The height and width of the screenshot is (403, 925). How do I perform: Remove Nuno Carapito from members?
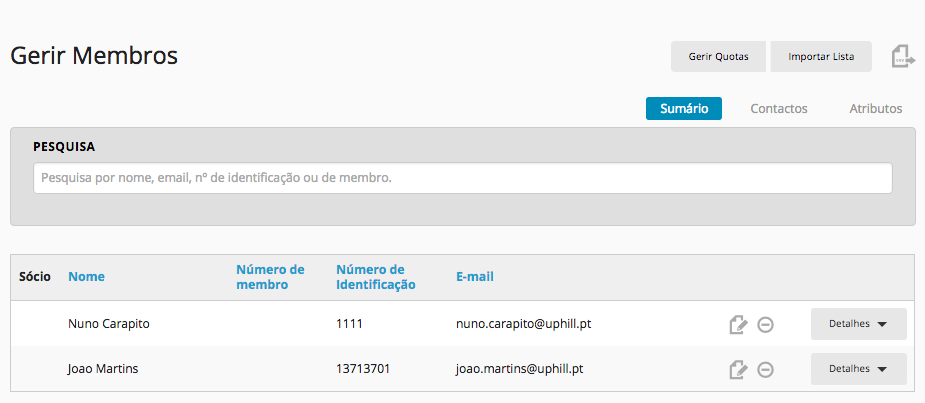[x=765, y=324]
